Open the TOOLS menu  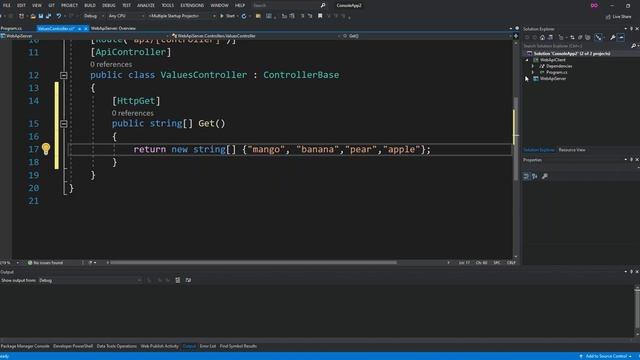[167, 5]
